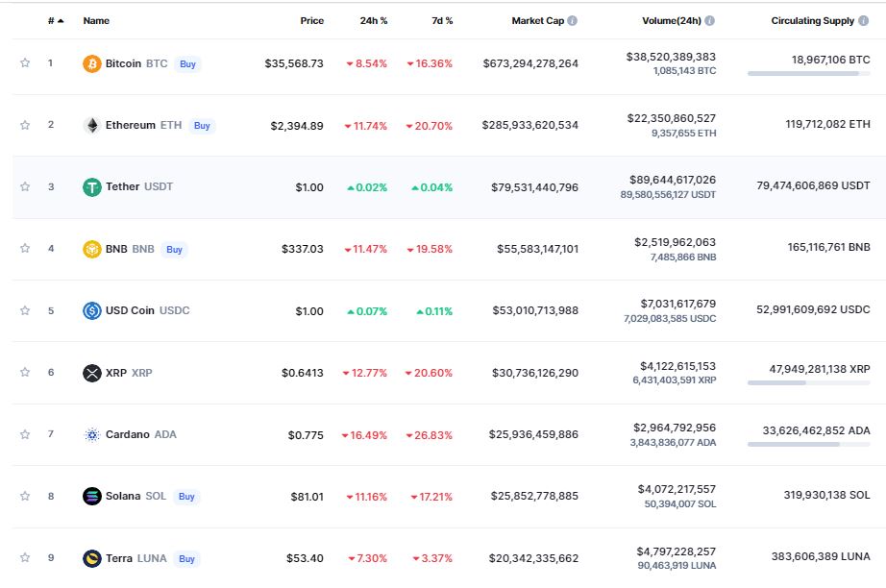The height and width of the screenshot is (588, 886).
Task: Click the XRP logo icon
Action: tap(92, 373)
